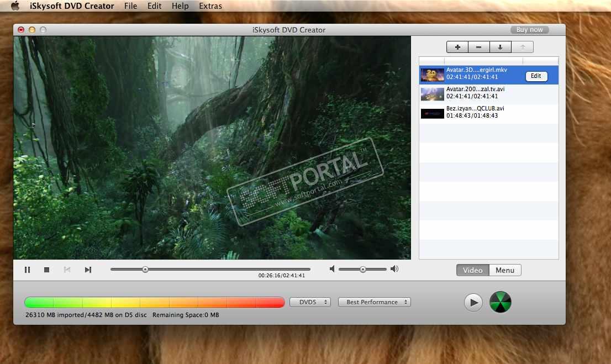Switch to the Video tab
The height and width of the screenshot is (364, 611).
pyautogui.click(x=473, y=270)
